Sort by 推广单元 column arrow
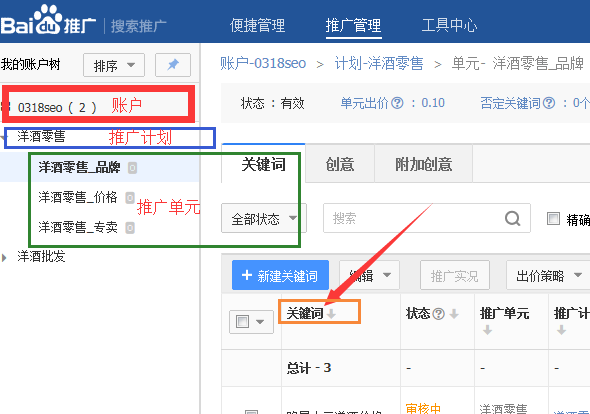The height and width of the screenshot is (414, 590). pyautogui.click(x=487, y=330)
